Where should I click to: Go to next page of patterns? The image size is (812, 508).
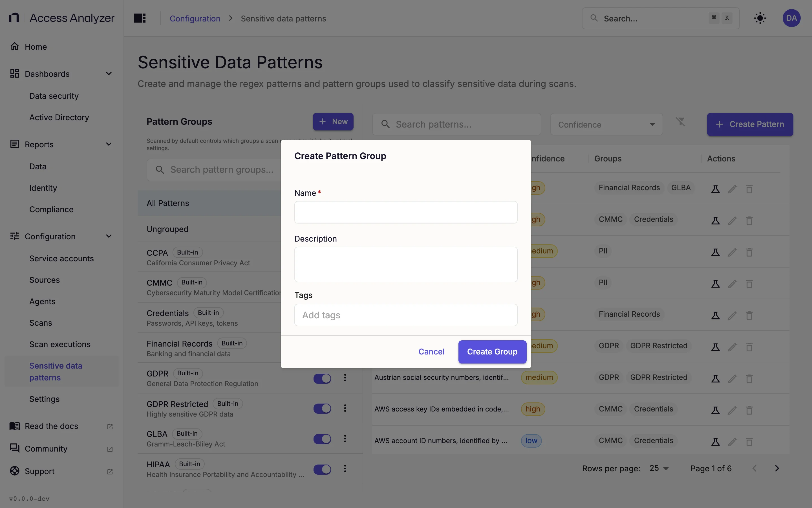pos(777,468)
